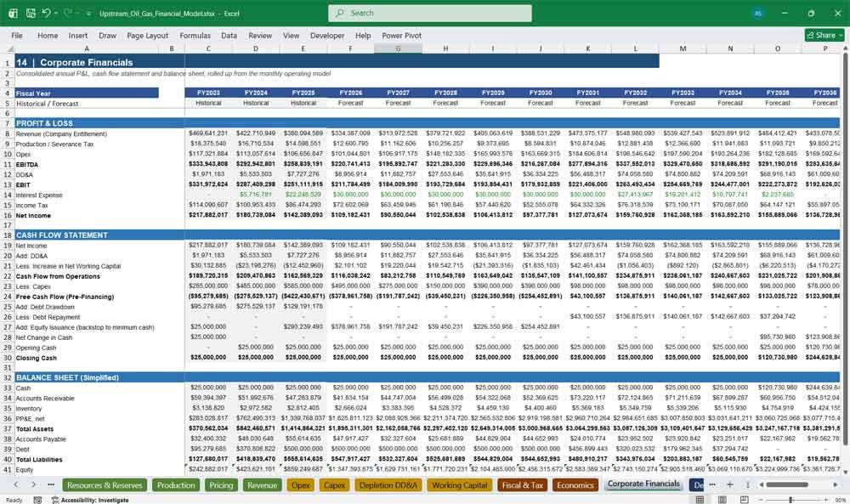Switch to the Home ribbon tab
Image resolution: width=850 pixels, height=504 pixels.
pyautogui.click(x=48, y=35)
